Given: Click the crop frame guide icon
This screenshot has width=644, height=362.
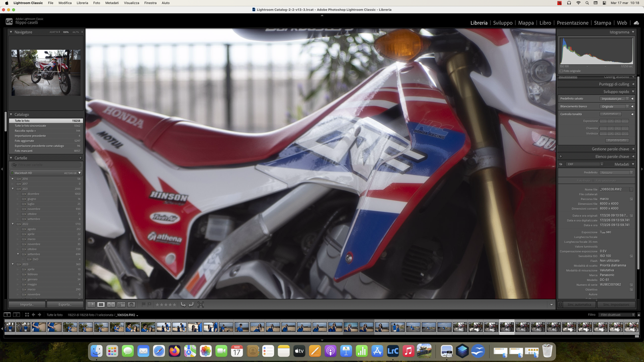Looking at the screenshot, I should point(201,305).
